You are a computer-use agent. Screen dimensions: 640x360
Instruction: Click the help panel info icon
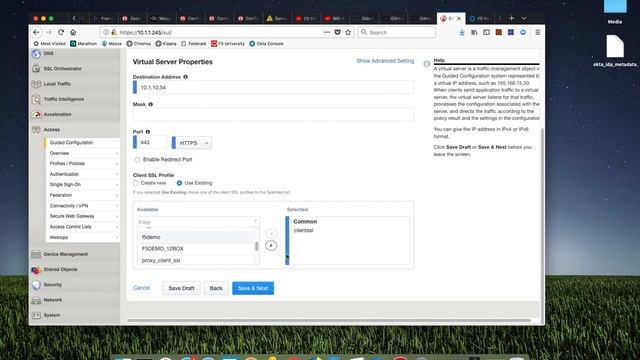427,64
